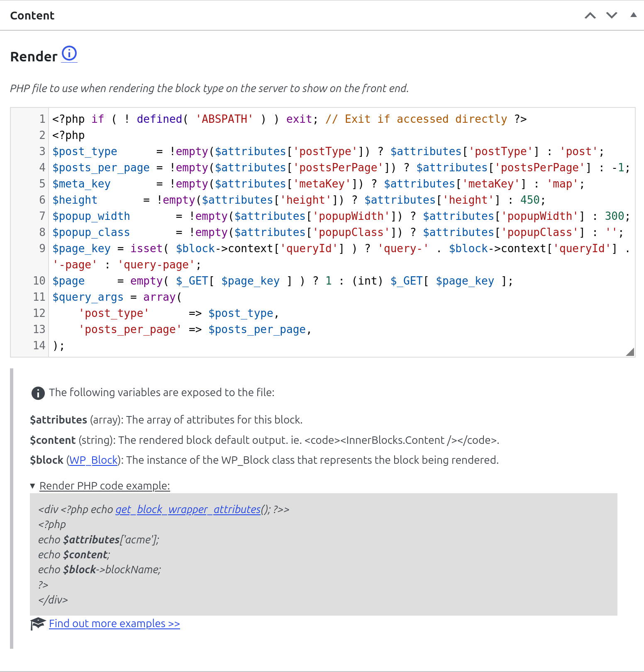The height and width of the screenshot is (672, 644).
Task: Click the Find out more examples link
Action: [x=115, y=623]
